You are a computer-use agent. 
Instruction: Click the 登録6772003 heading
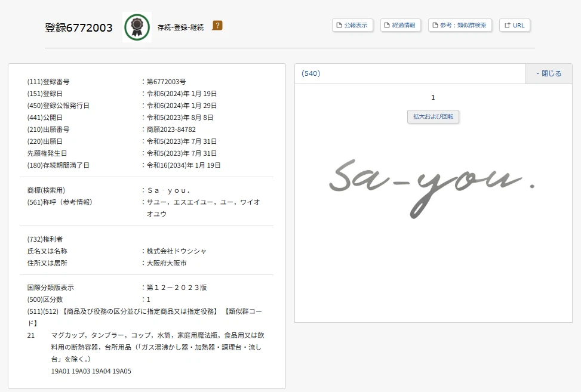(79, 28)
